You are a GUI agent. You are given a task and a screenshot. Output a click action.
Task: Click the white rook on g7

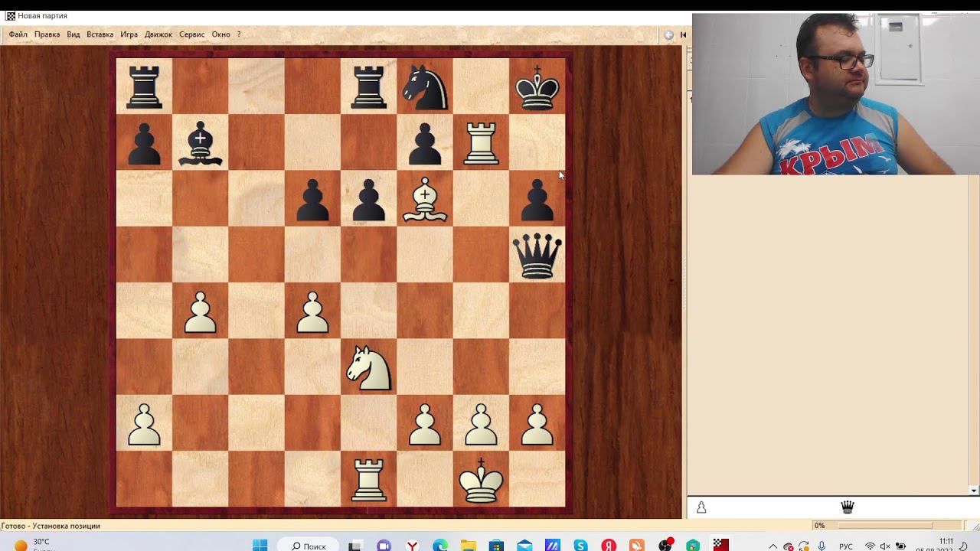tap(481, 143)
